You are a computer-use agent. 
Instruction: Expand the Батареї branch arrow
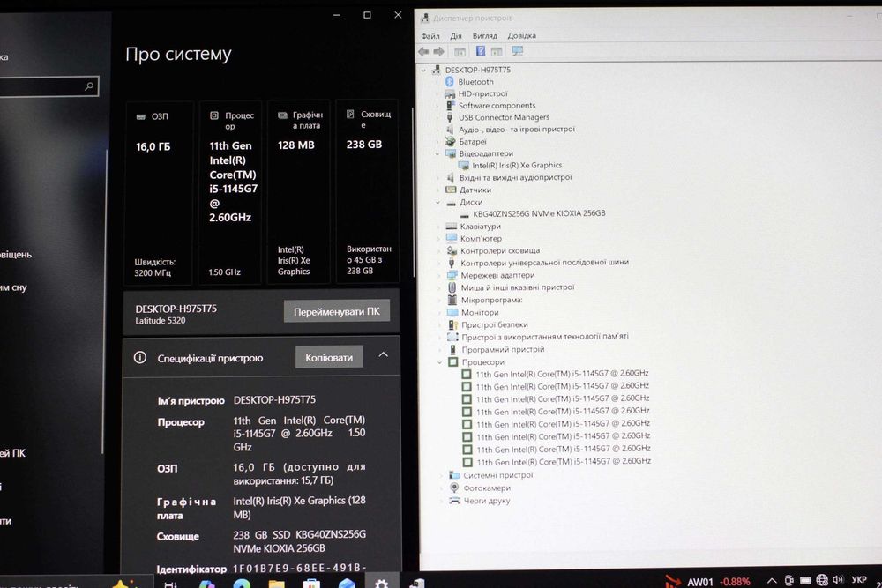pyautogui.click(x=437, y=142)
